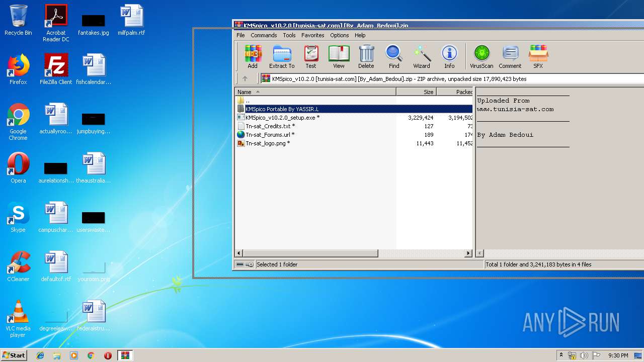Select the parent folder '..' entry
Viewport: 644px width, 362px height.
(x=354, y=101)
